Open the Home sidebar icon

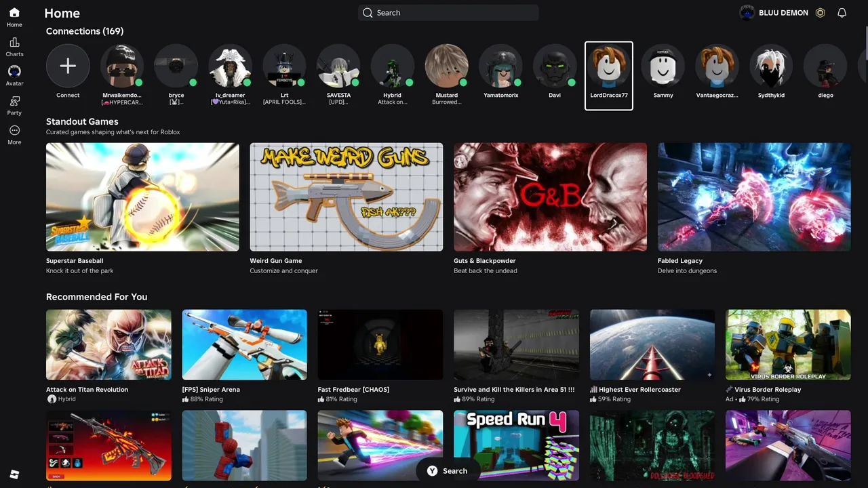coord(14,13)
